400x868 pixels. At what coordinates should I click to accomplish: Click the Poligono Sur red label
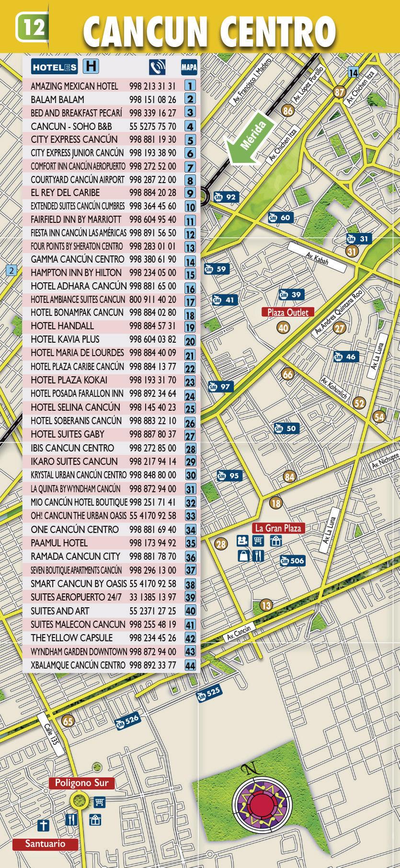81,783
